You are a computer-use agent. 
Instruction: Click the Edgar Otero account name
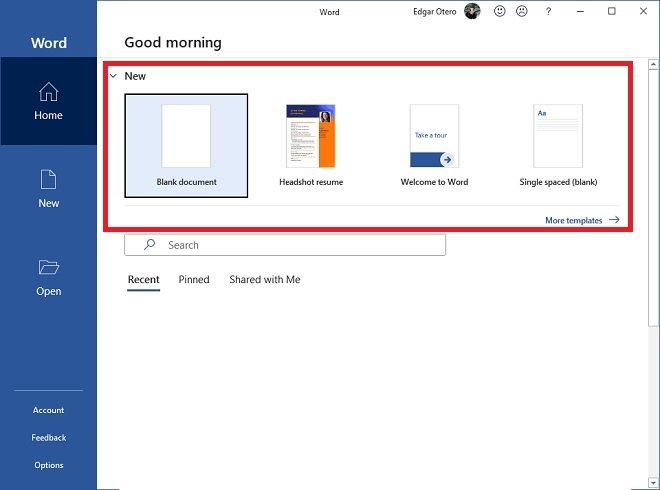435,12
